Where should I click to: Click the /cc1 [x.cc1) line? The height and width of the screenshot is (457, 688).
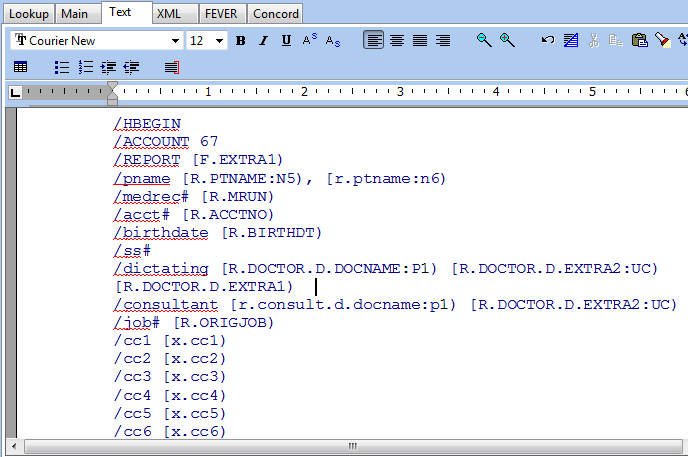[x=170, y=341]
